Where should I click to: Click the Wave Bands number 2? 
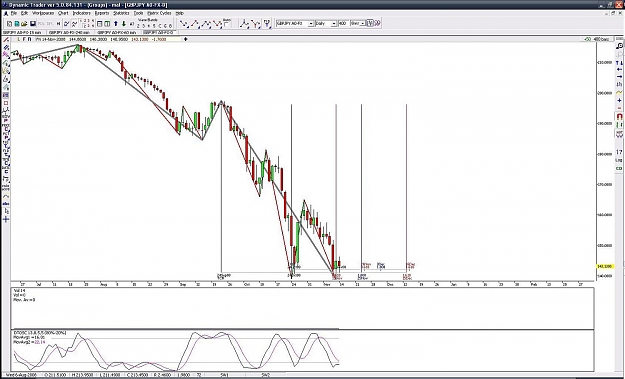coord(138,26)
